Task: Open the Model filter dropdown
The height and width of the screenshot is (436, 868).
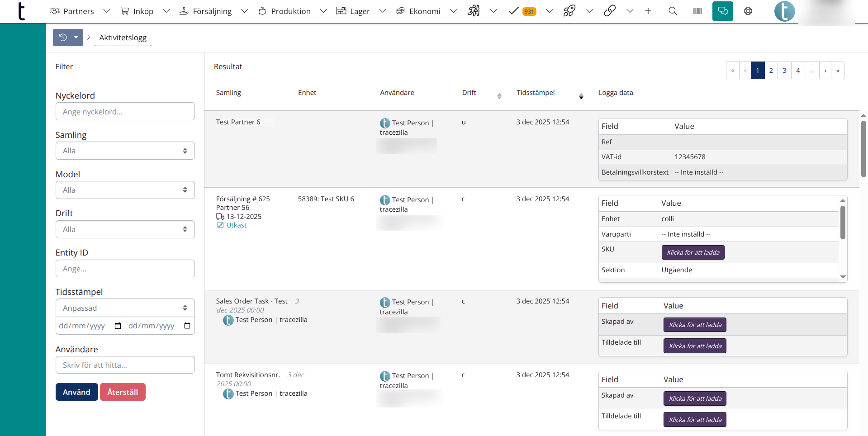Action: click(x=125, y=190)
